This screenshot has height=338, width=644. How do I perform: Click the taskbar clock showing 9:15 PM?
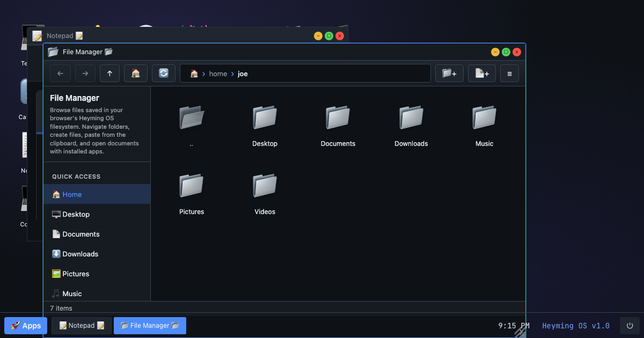(514, 326)
